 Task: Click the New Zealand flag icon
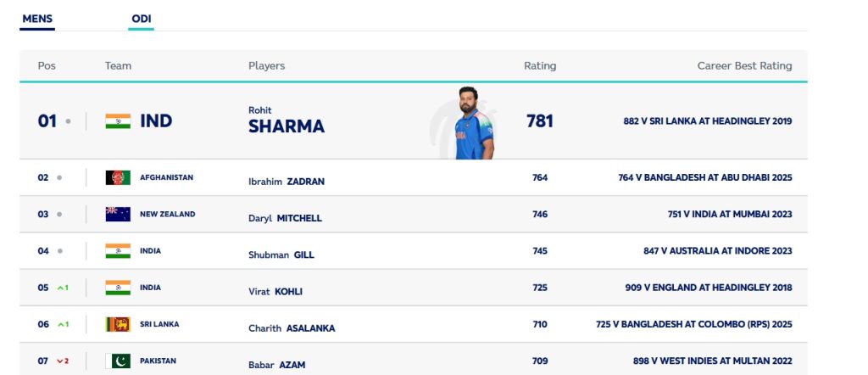coord(118,215)
